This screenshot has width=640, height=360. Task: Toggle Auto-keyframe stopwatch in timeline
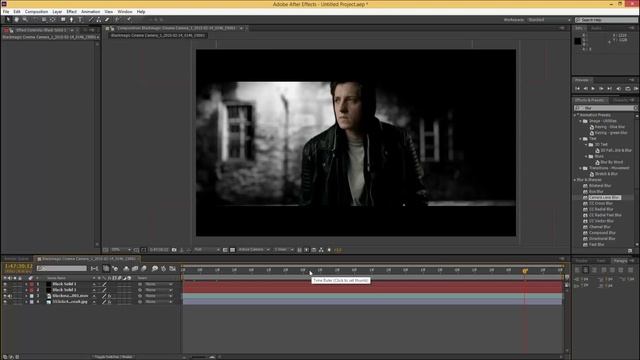click(163, 269)
